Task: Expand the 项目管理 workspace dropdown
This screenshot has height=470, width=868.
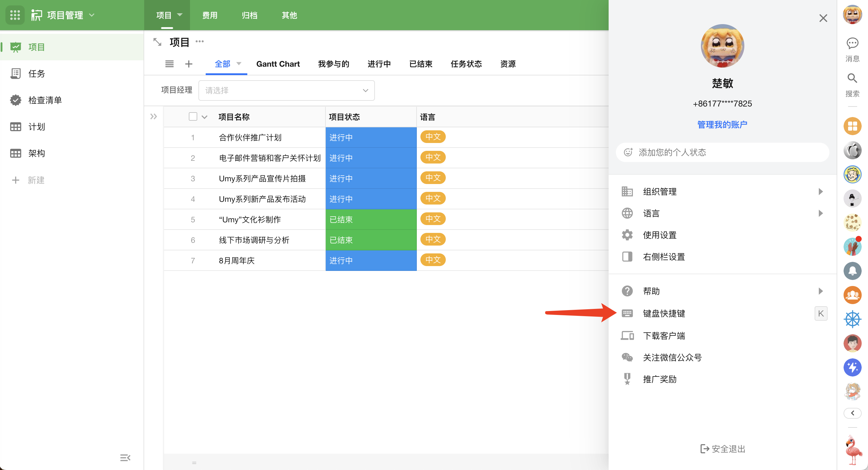Action: pos(92,15)
